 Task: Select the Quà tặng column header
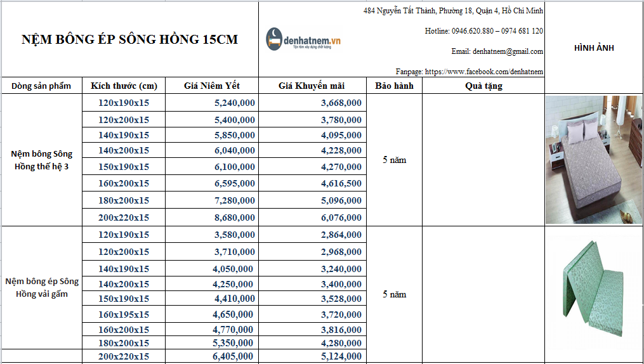(x=483, y=86)
